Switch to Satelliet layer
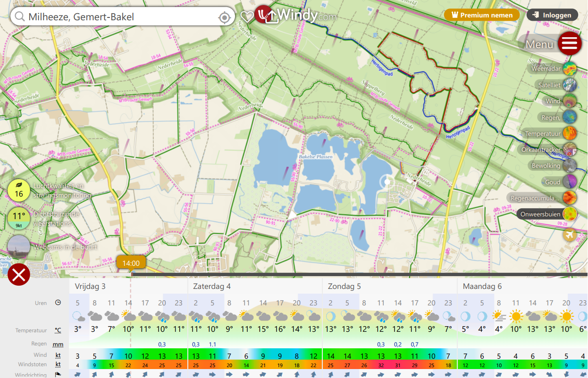588x378 pixels. pyautogui.click(x=570, y=85)
